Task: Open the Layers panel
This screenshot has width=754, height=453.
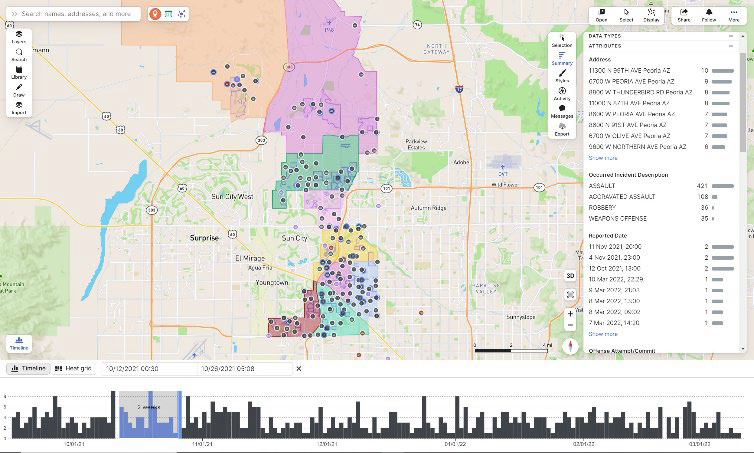Action: [x=20, y=37]
